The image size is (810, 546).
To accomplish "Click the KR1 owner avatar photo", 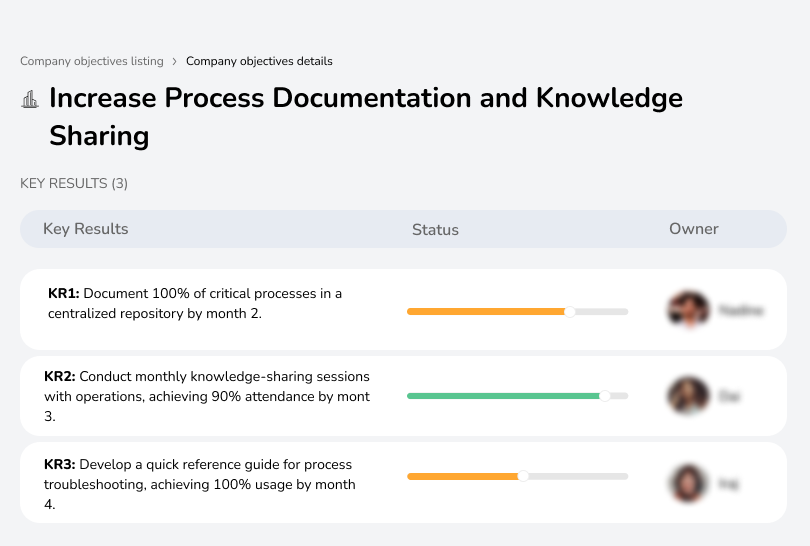I will click(x=688, y=309).
